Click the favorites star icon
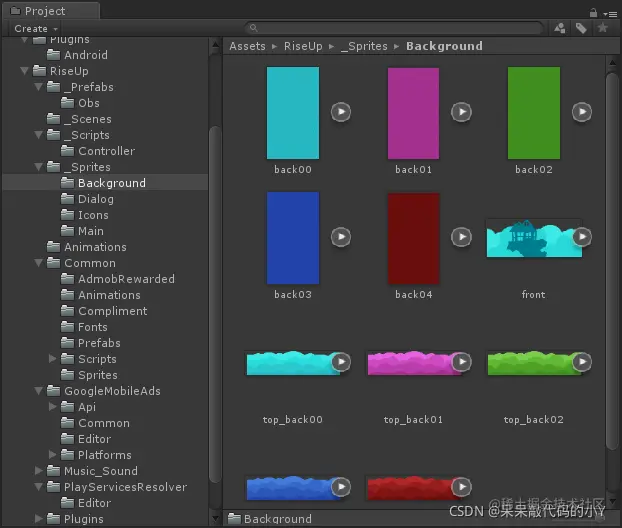This screenshot has width=622, height=528. point(603,28)
